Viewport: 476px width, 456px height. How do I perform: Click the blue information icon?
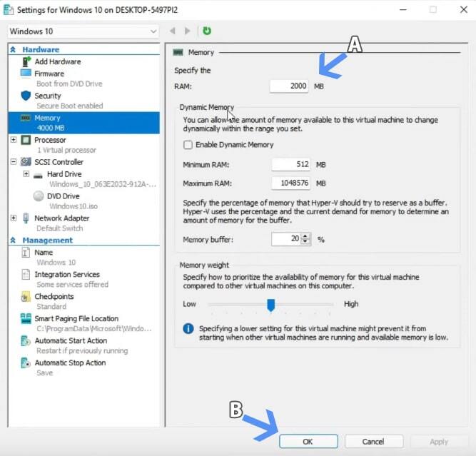coord(188,328)
